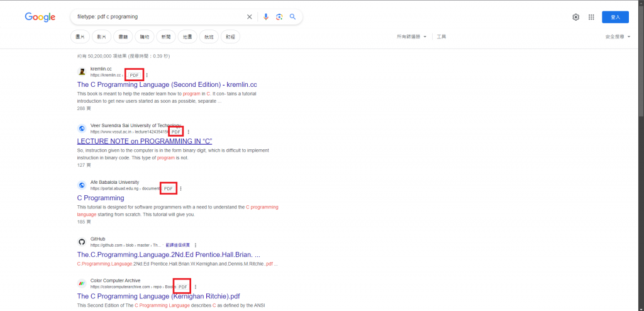Expand the 安全搜尋 dropdown

pyautogui.click(x=618, y=37)
